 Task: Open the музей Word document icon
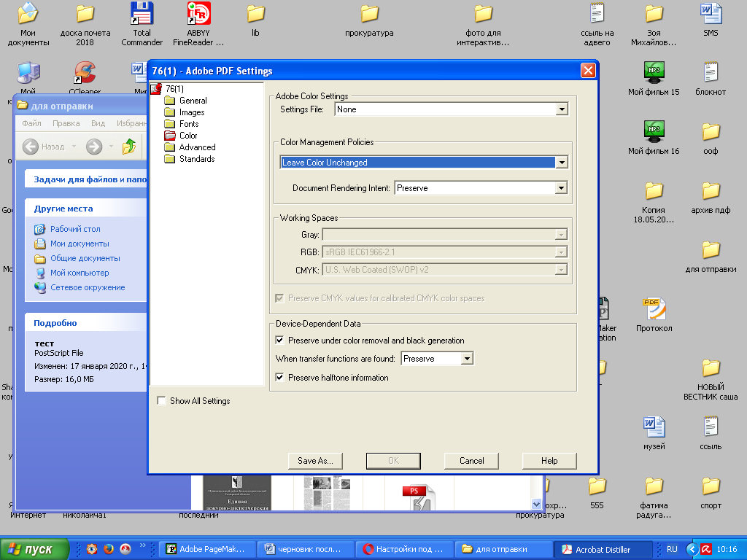click(x=654, y=433)
